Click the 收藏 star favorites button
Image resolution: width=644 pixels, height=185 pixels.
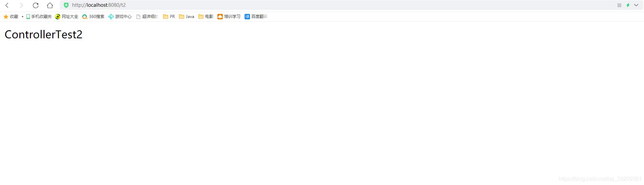point(11,17)
